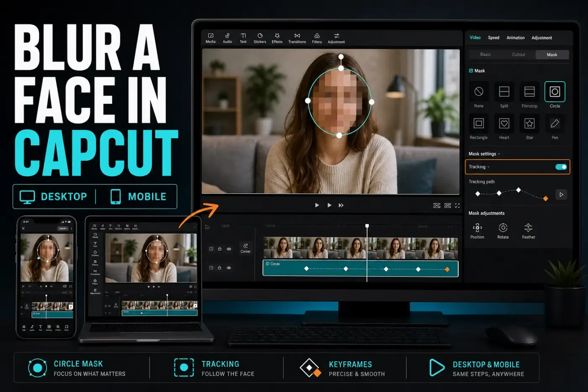588x392 pixels.
Task: Select the MOBILE option in the banner
Action: click(138, 197)
